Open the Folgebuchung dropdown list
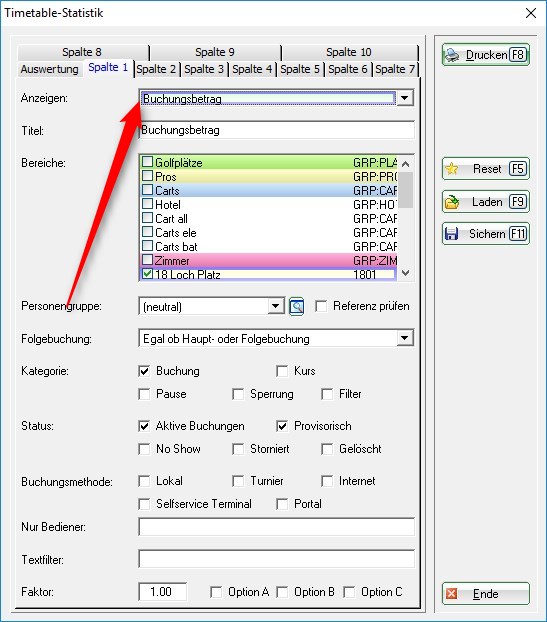Image resolution: width=547 pixels, height=622 pixels. tap(405, 338)
